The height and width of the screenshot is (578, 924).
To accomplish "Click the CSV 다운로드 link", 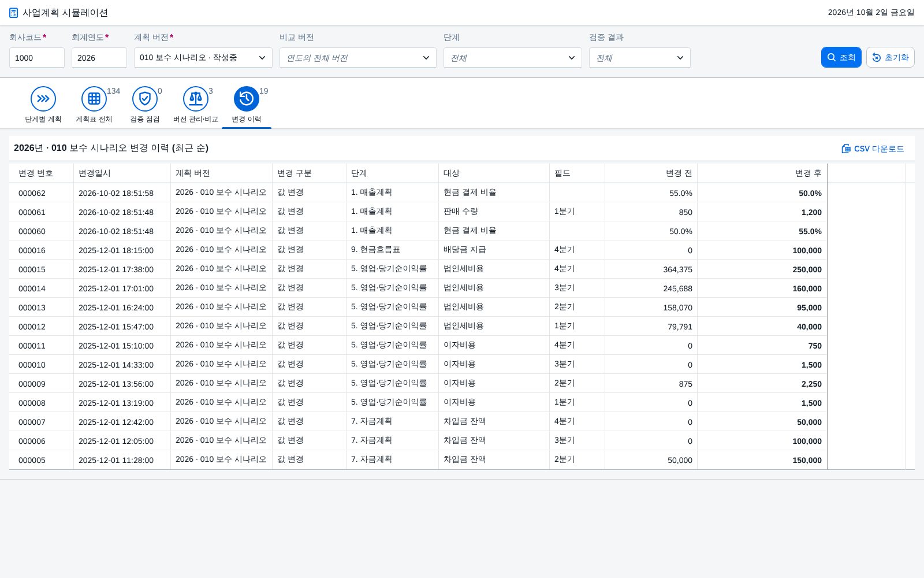I will (873, 149).
